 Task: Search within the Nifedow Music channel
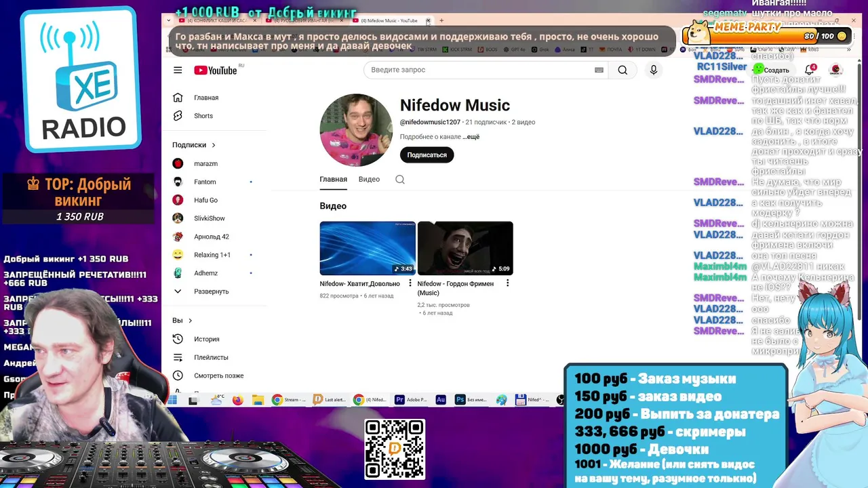point(400,180)
